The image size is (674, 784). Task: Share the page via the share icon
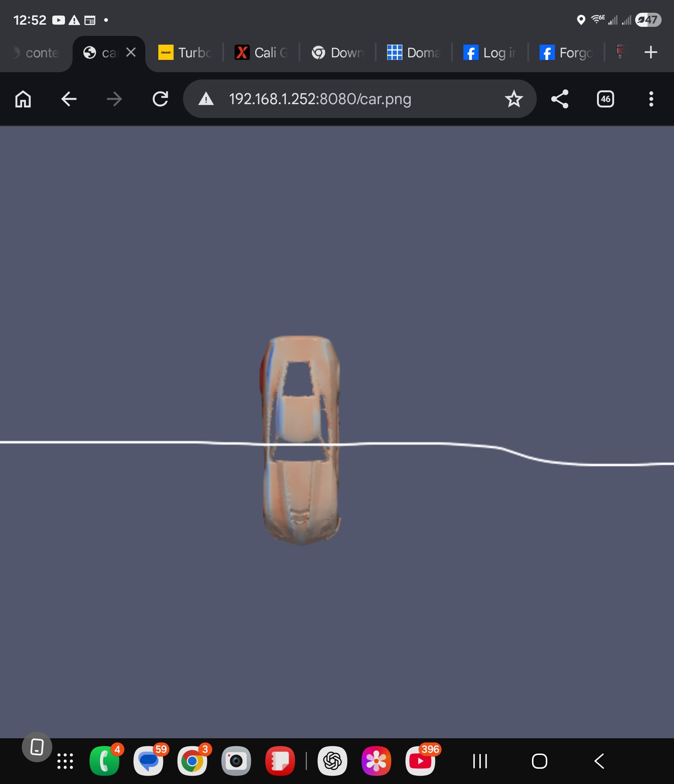(559, 99)
